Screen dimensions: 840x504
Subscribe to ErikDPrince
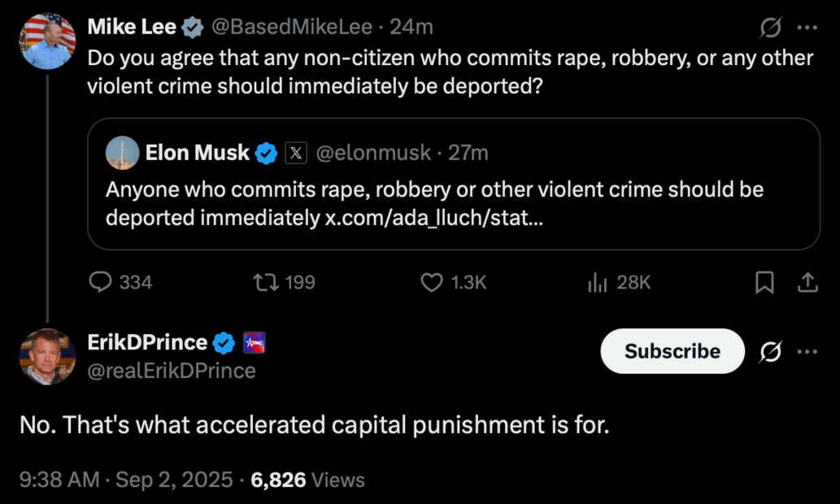(672, 351)
